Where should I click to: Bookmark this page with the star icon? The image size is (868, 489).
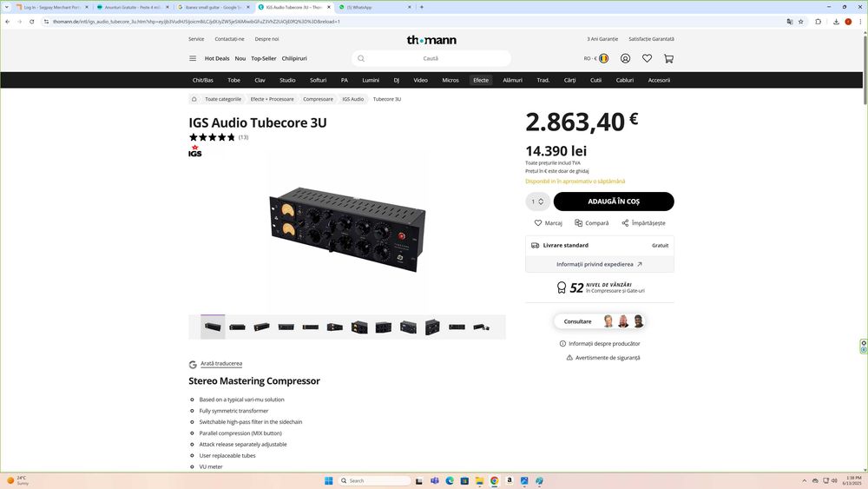[800, 22]
